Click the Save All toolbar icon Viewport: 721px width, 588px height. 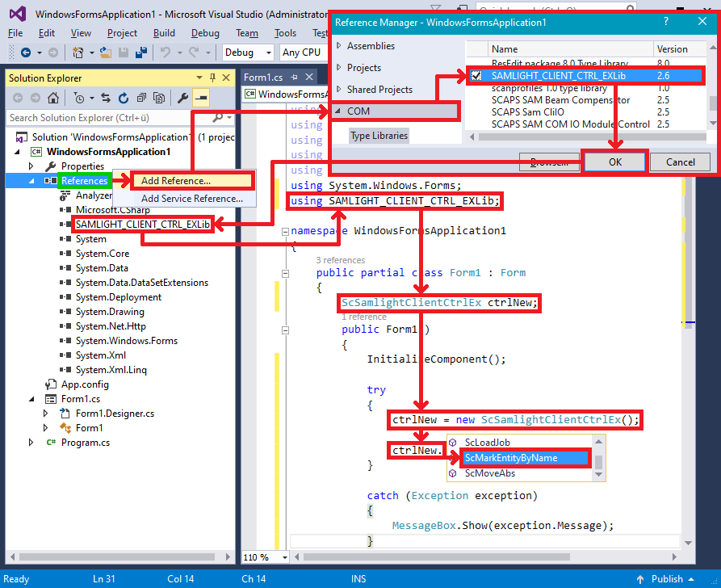click(141, 53)
